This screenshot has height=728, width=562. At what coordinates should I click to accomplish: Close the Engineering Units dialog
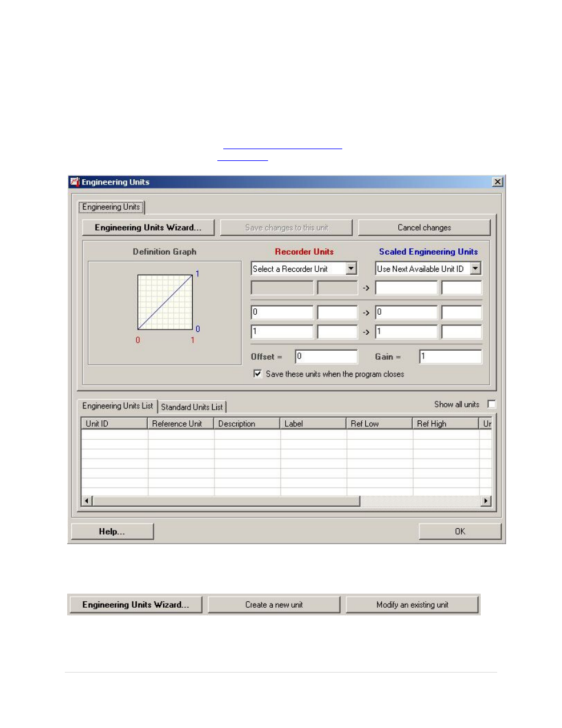(498, 182)
